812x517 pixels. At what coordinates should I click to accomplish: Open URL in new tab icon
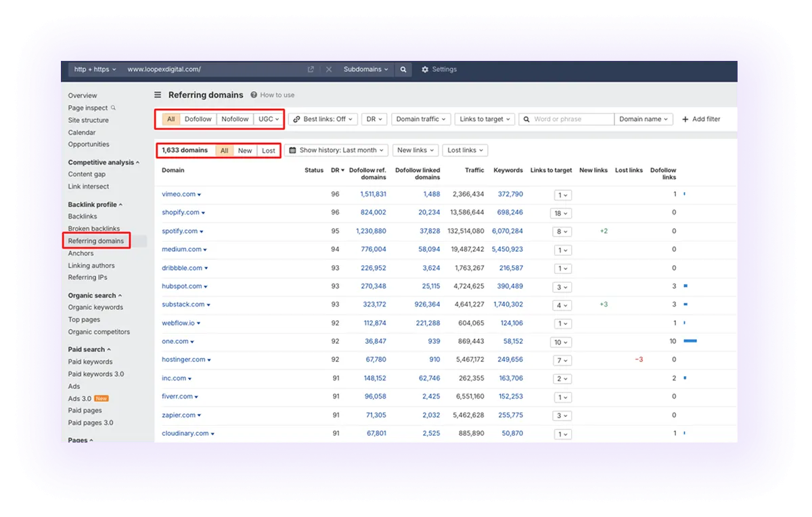click(311, 70)
